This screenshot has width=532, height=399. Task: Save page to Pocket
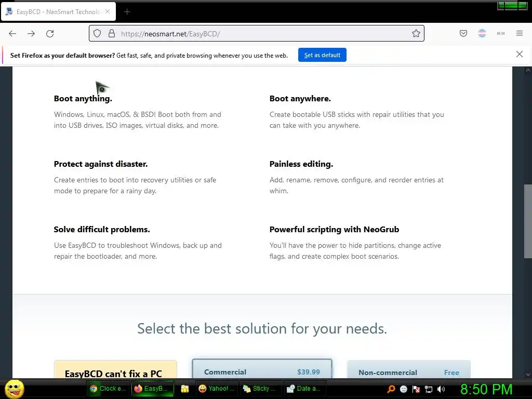pos(463,33)
